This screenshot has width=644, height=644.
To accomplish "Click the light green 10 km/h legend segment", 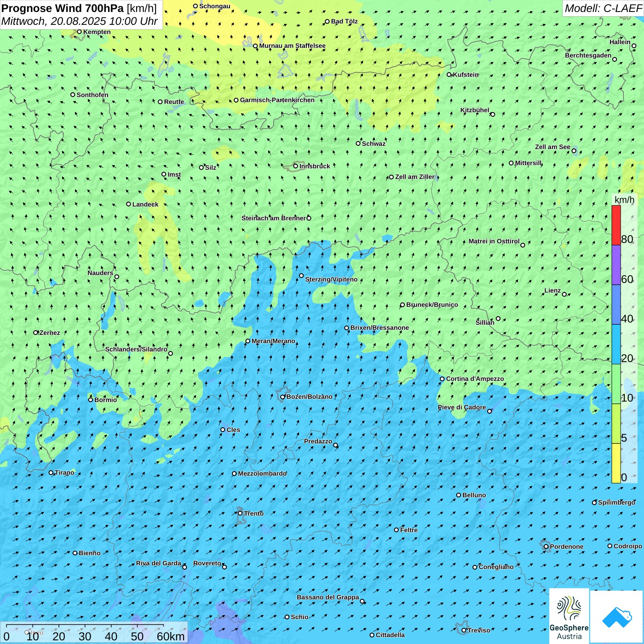I will [x=616, y=384].
